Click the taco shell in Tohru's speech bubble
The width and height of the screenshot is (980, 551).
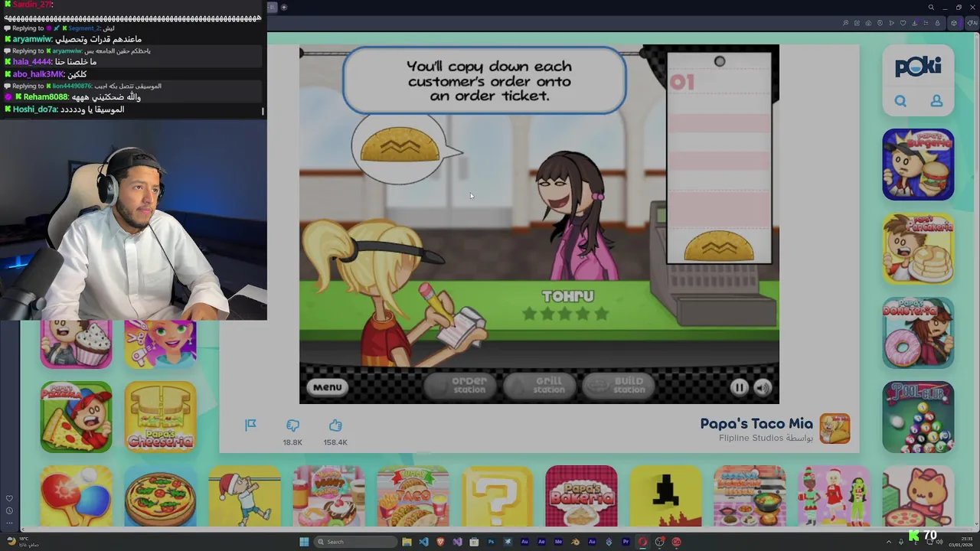pos(400,145)
